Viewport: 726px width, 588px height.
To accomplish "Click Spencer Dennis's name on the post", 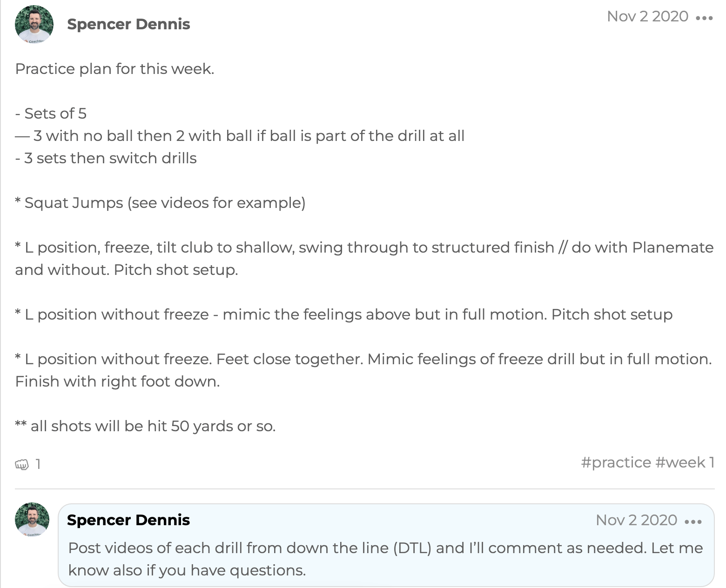I will coord(129,24).
